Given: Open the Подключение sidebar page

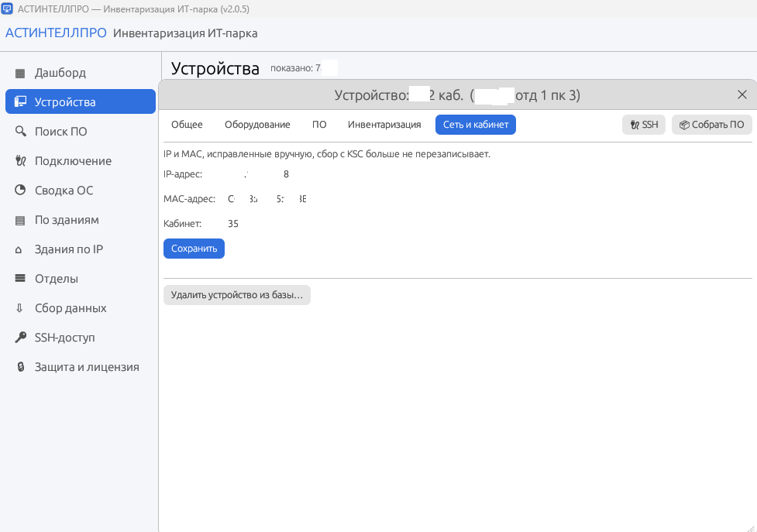Looking at the screenshot, I should 80,160.
